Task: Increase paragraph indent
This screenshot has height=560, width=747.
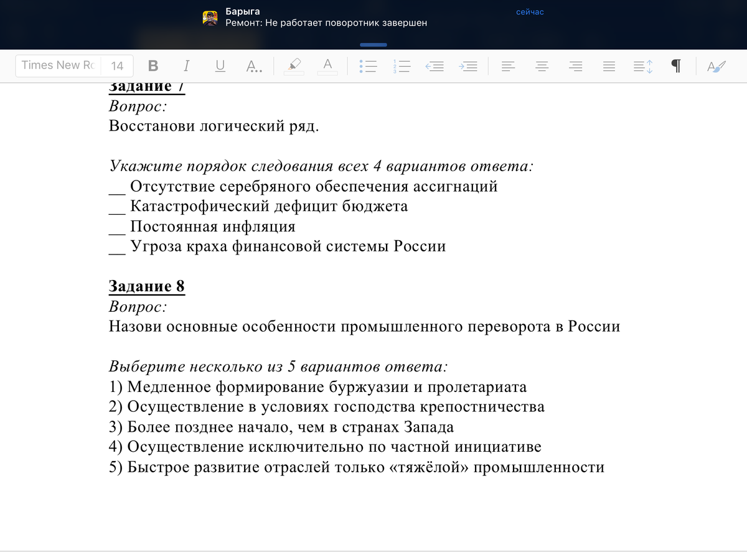Action: [467, 66]
